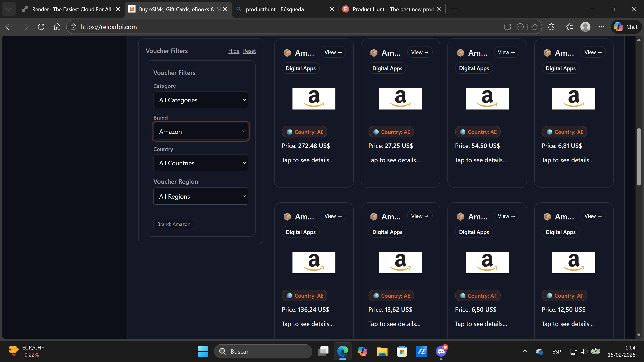
Task: Switch to the Product Hunt tab
Action: [x=390, y=9]
